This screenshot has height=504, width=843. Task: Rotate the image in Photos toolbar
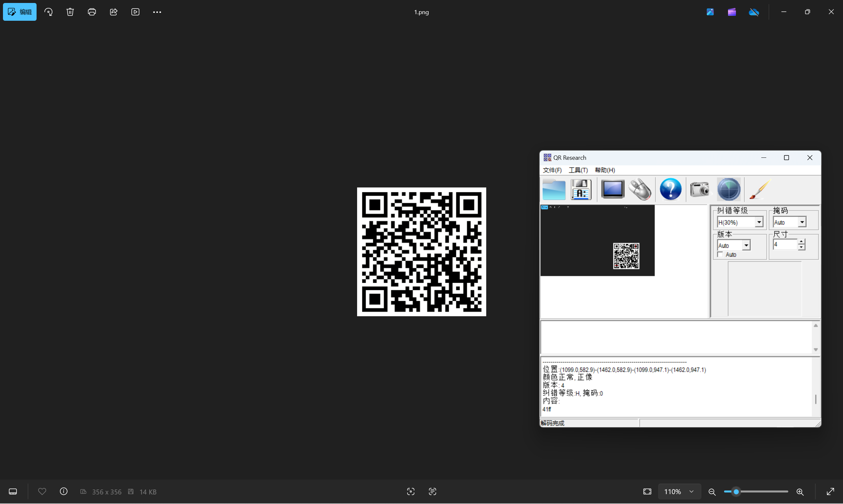click(x=48, y=12)
